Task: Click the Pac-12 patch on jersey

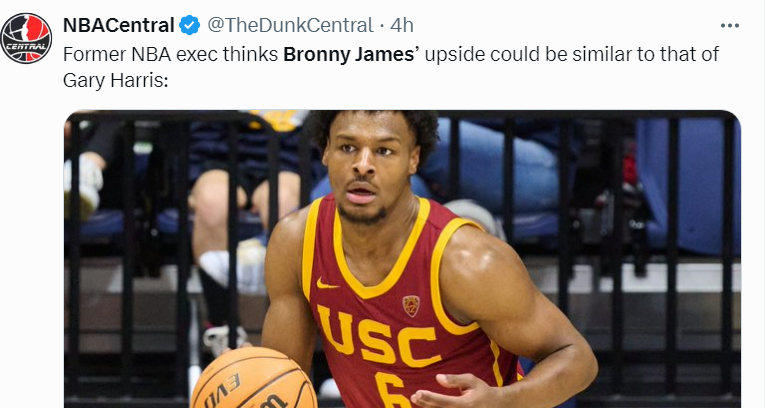Action: click(411, 305)
